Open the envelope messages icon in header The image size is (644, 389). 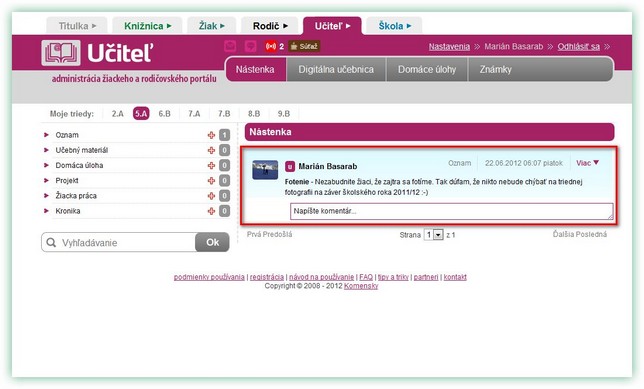point(230,46)
